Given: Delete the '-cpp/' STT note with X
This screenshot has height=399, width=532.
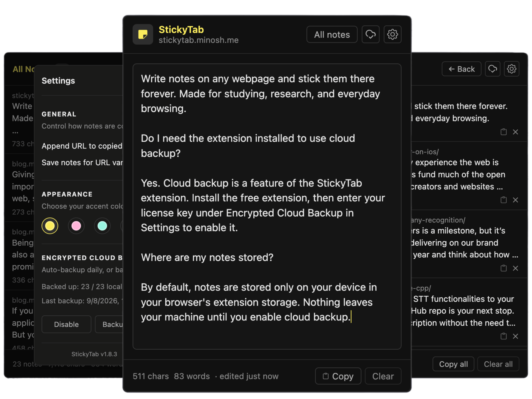Looking at the screenshot, I should 515,336.
